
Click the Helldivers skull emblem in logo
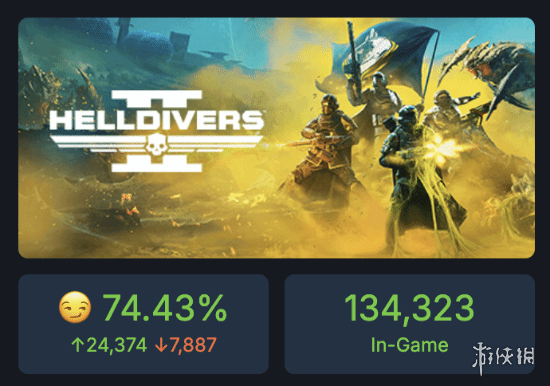click(156, 144)
